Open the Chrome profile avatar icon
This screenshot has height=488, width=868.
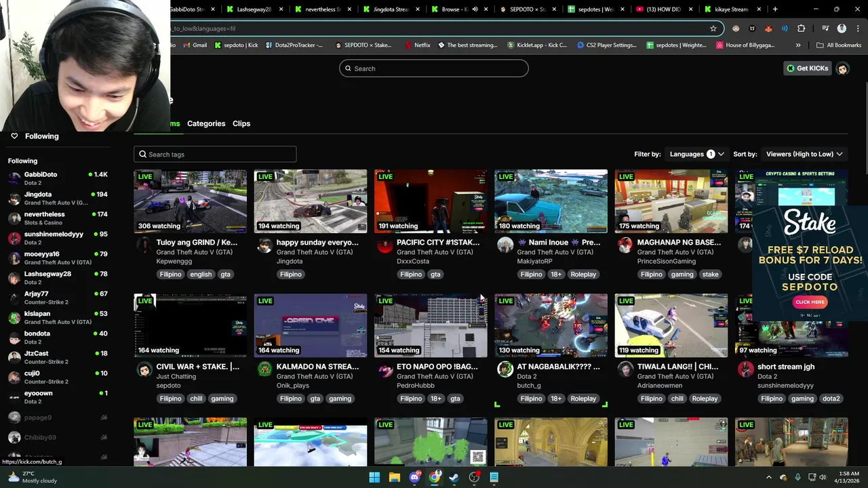[x=842, y=28]
